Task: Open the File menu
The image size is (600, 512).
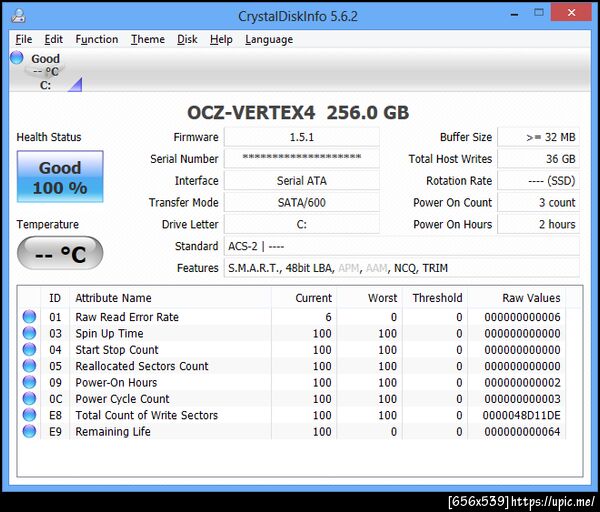Action: (x=24, y=39)
